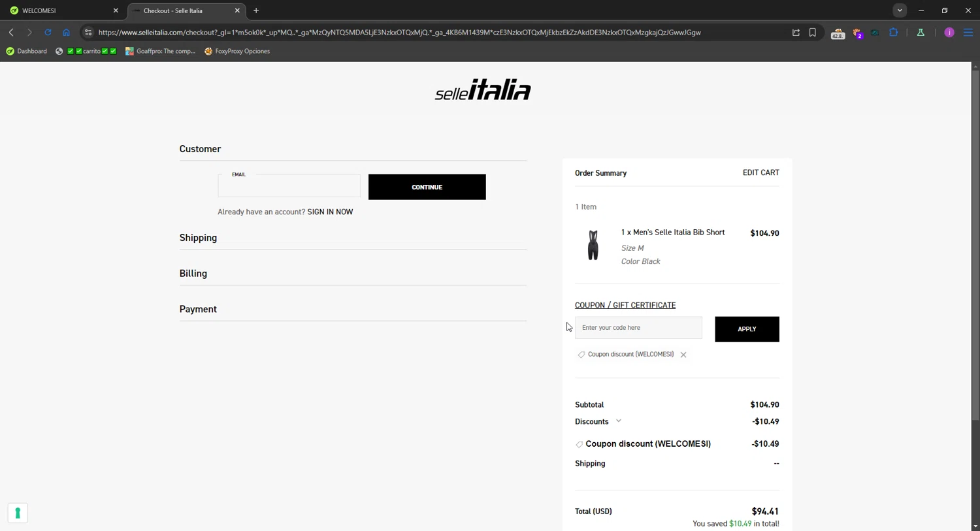Open the purple profile avatar
This screenshot has height=531, width=980.
pyautogui.click(x=949, y=32)
